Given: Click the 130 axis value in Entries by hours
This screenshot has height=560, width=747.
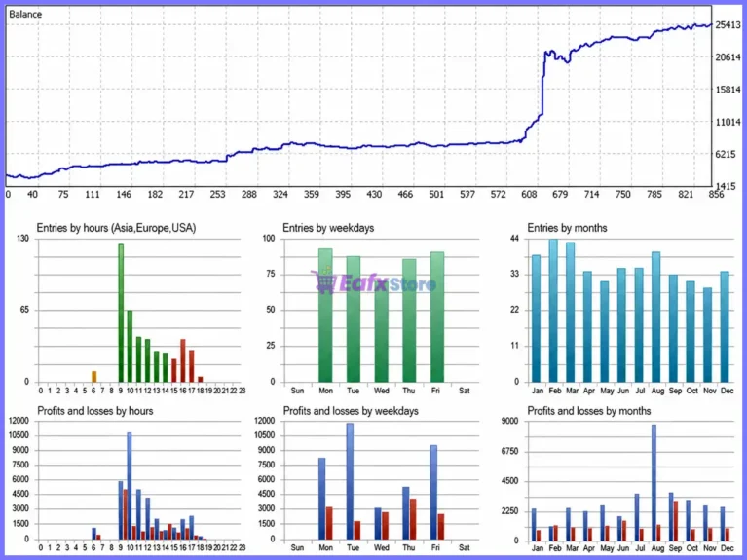Looking at the screenshot, I should coord(22,239).
